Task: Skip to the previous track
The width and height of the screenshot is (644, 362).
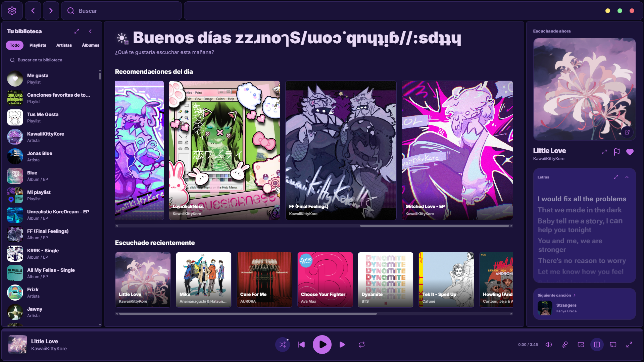Action: pyautogui.click(x=301, y=345)
